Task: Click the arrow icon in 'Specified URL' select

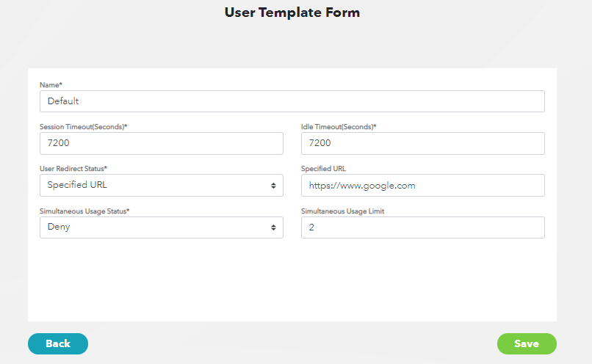Action: (x=273, y=186)
